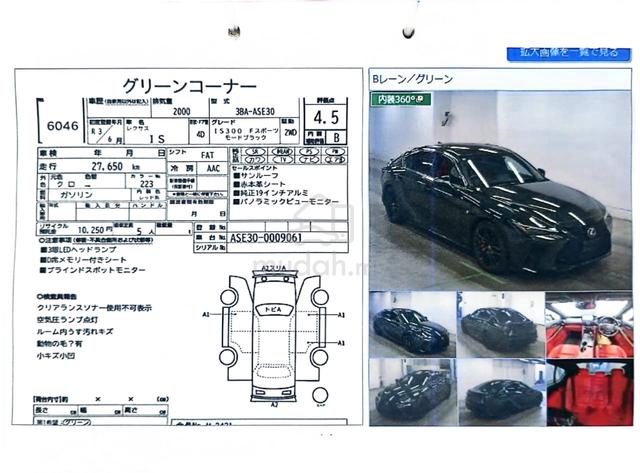Open the red seats interior thumbnail
The height and width of the screenshot is (473, 640).
point(589,393)
